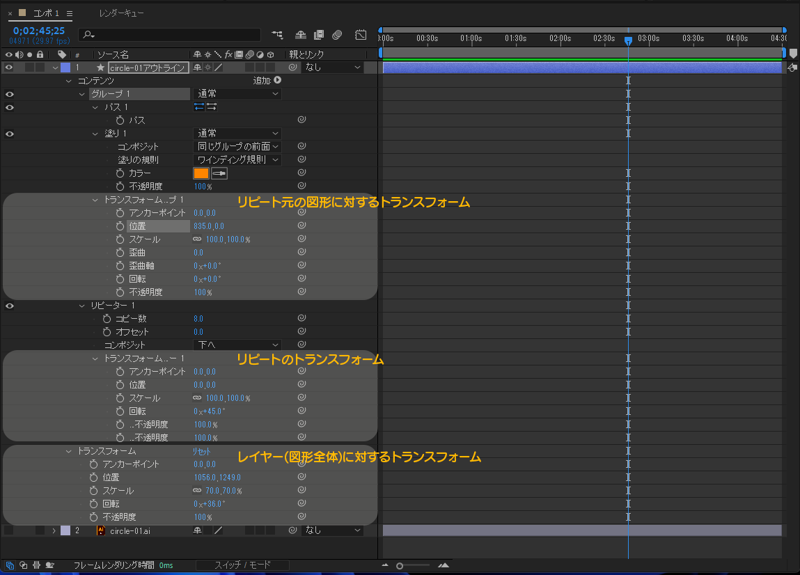Toggle the shy switch on layer 1
The width and height of the screenshot is (800, 575).
(197, 67)
